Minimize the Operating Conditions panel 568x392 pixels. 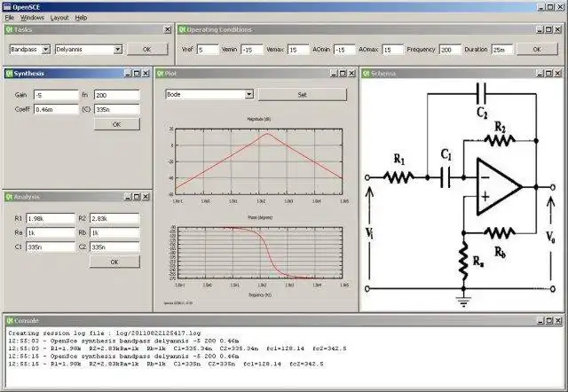(540, 29)
